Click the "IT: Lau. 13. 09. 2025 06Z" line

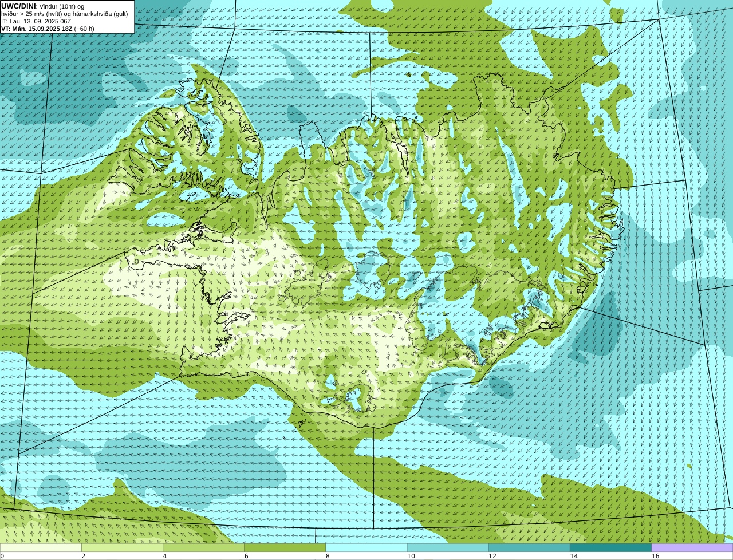pos(36,21)
